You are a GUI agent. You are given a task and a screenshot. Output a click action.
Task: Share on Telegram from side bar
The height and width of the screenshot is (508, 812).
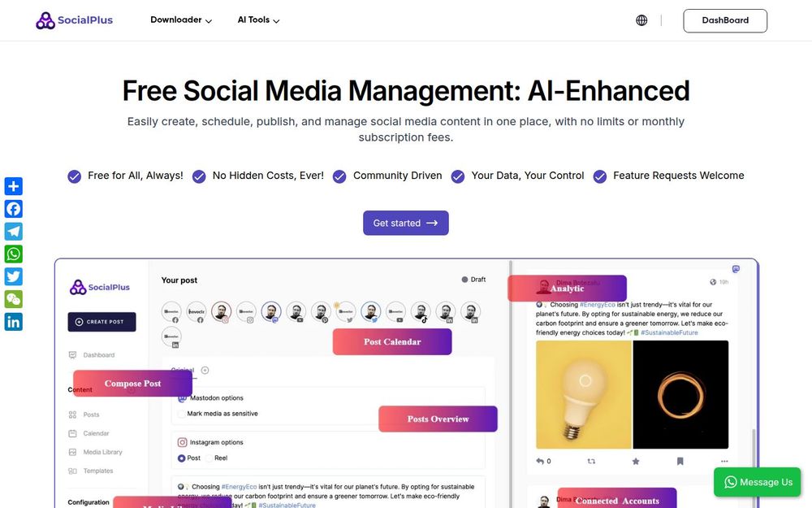click(14, 231)
